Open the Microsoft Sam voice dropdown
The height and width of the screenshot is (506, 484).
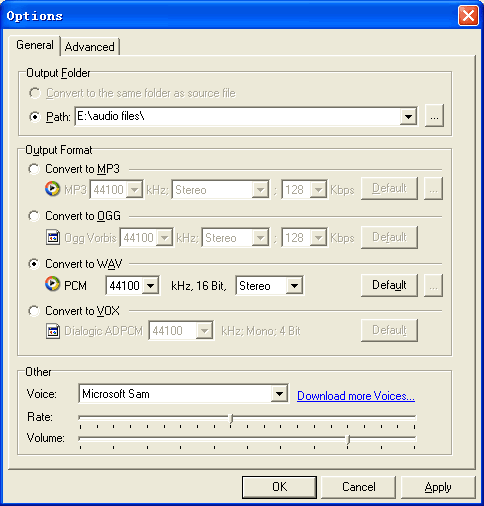[x=279, y=394]
